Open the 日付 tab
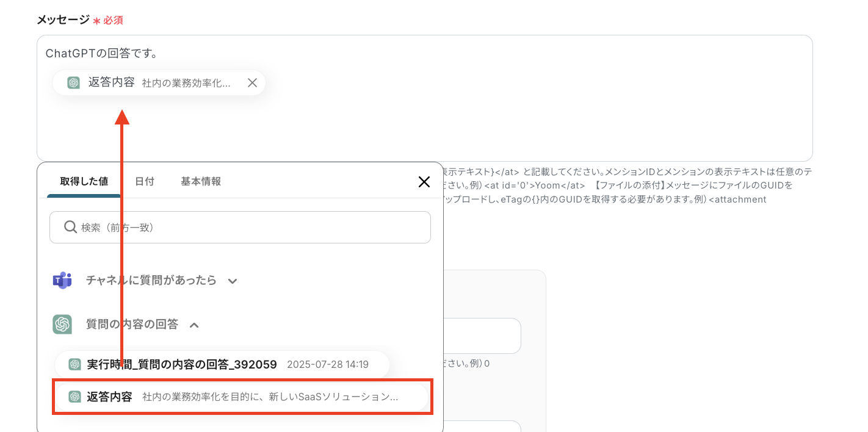868x432 pixels. point(145,181)
